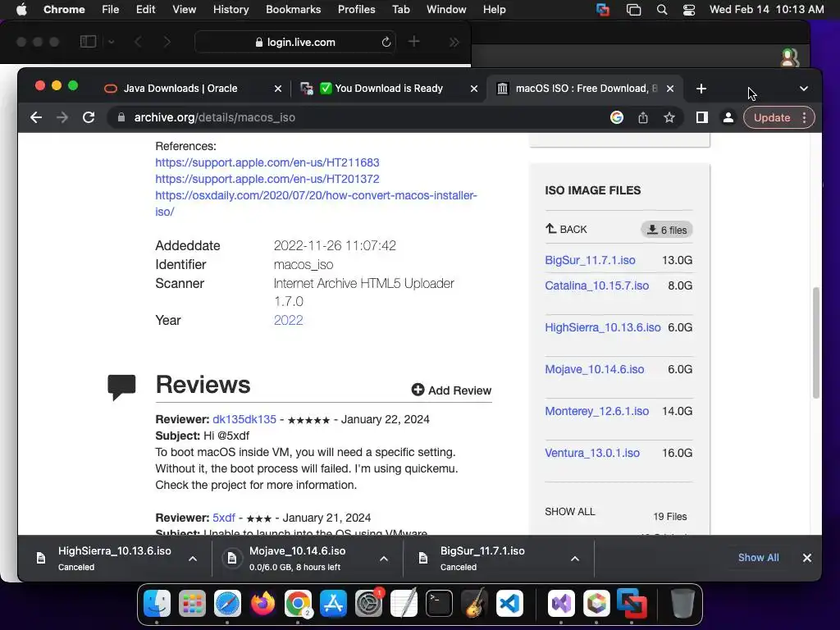The height and width of the screenshot is (630, 840).
Task: Click Mojave_10.14.6.iso download item
Action: coord(297,558)
